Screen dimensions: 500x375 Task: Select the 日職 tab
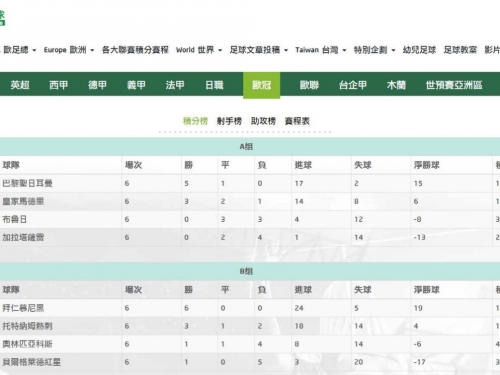(x=214, y=85)
